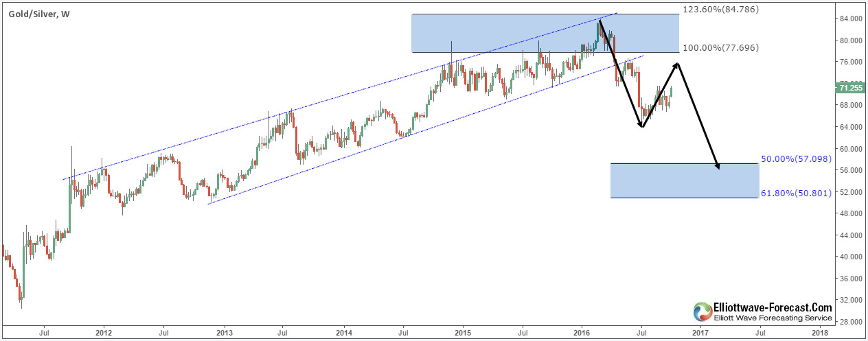The height and width of the screenshot is (341, 868).
Task: Click the Elliottwave-Forecast globe logo icon
Action: (x=703, y=312)
